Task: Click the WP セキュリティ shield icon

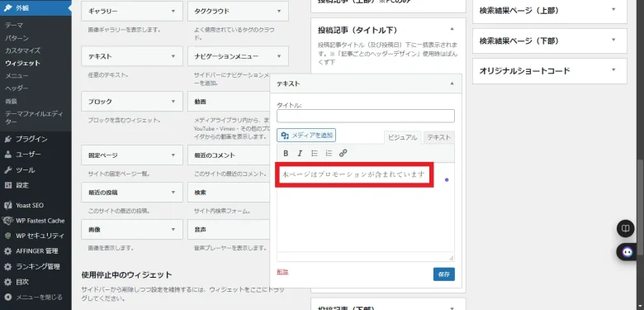Action: tap(7, 236)
